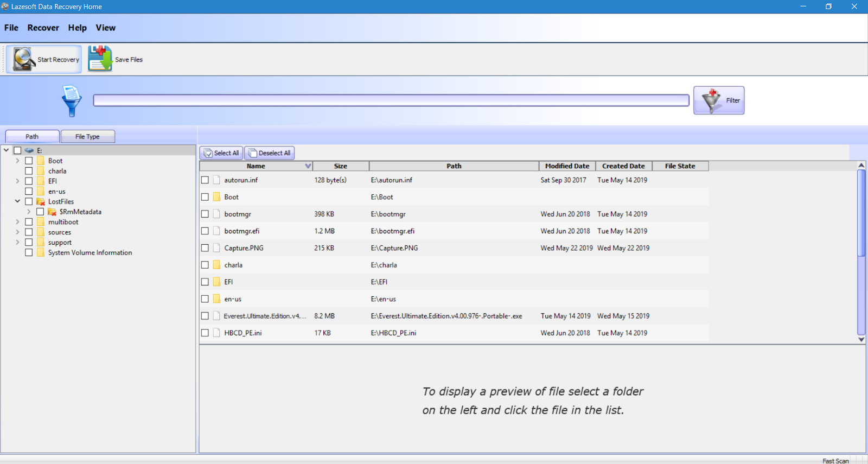Click the System Volume Information folder icon

click(41, 252)
